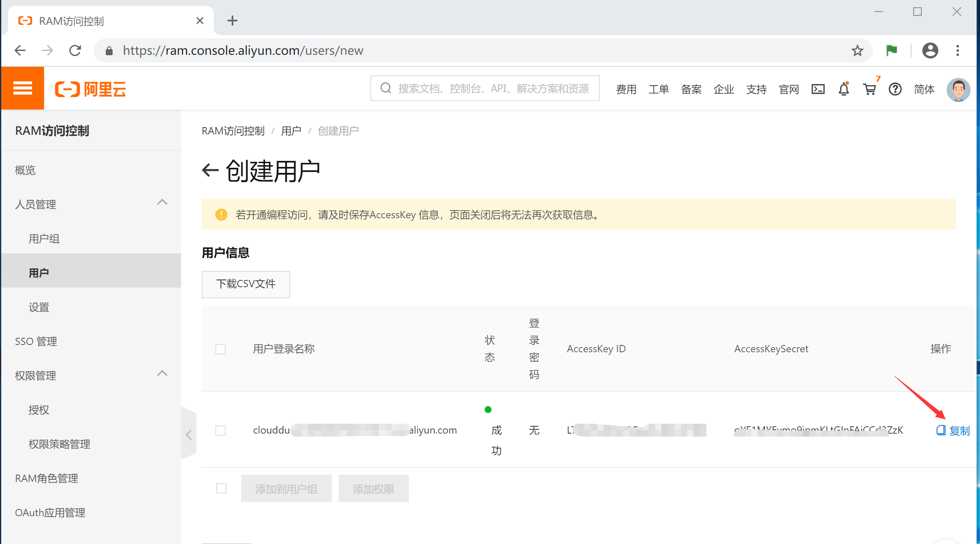Copy the AccessKey via 复制
Viewport: 980px width, 544px height.
pos(953,431)
